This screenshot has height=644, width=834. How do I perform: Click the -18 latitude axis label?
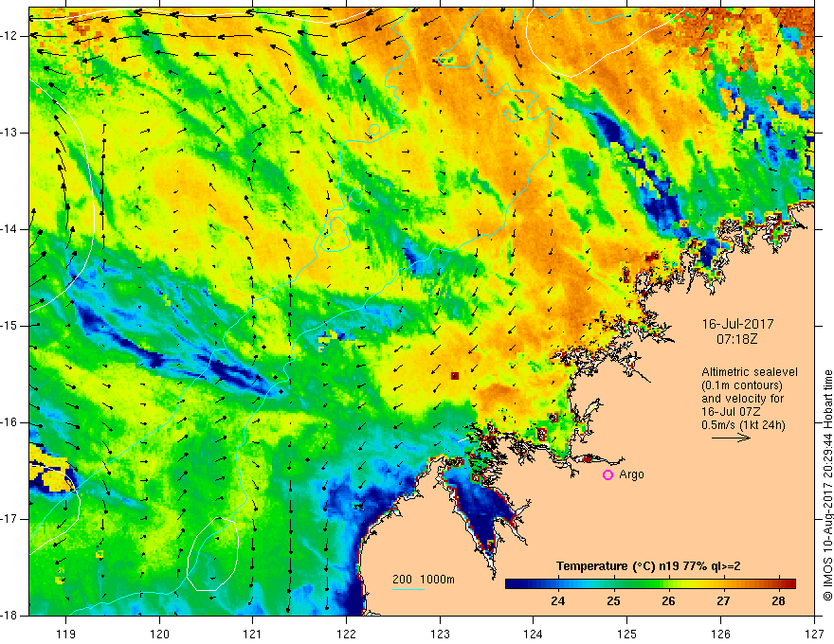click(9, 616)
